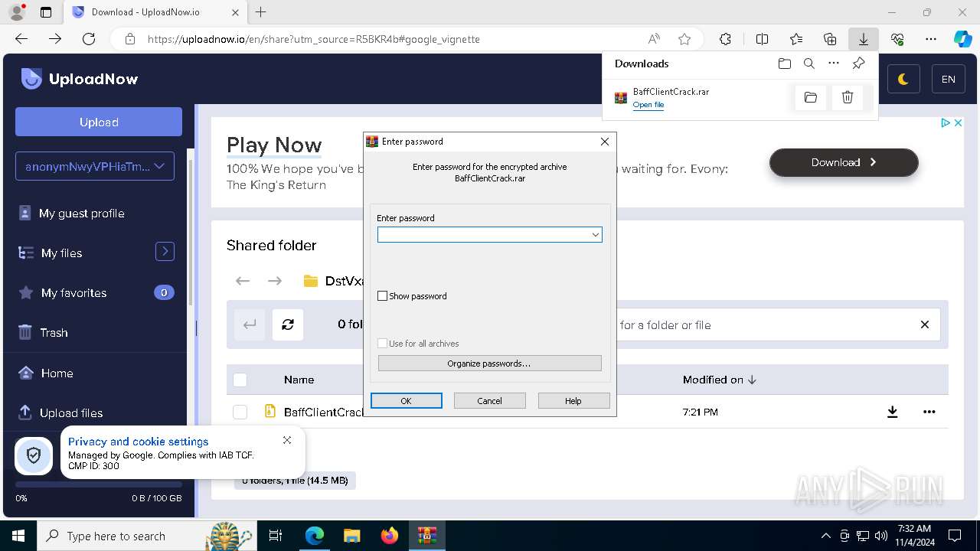This screenshot has width=980, height=551.
Task: Open Windows Start menu
Action: (x=18, y=536)
